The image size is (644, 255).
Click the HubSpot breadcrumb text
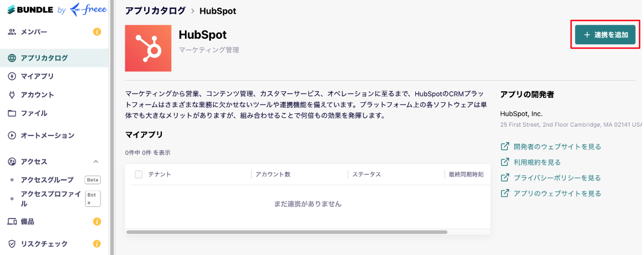[218, 11]
